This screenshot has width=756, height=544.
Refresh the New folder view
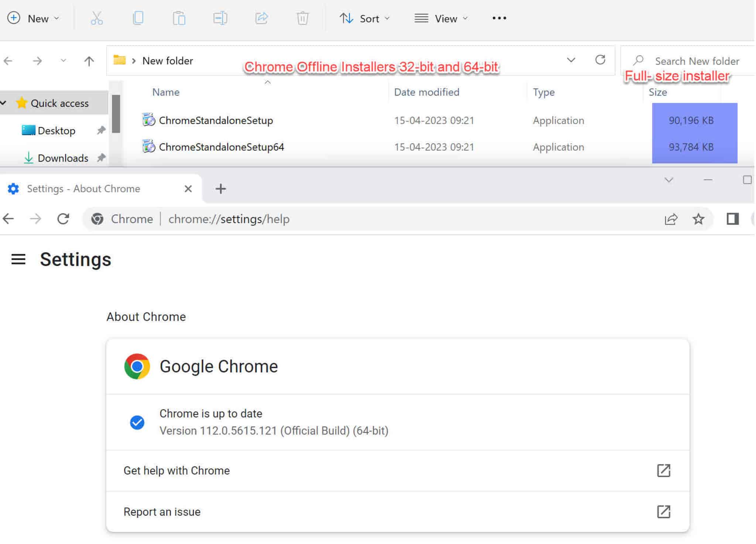pyautogui.click(x=600, y=60)
